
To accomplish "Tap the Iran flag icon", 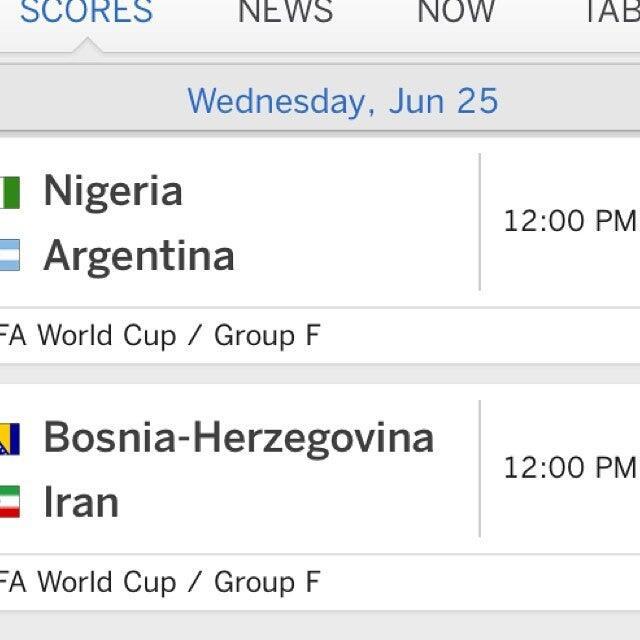I will click(9, 502).
